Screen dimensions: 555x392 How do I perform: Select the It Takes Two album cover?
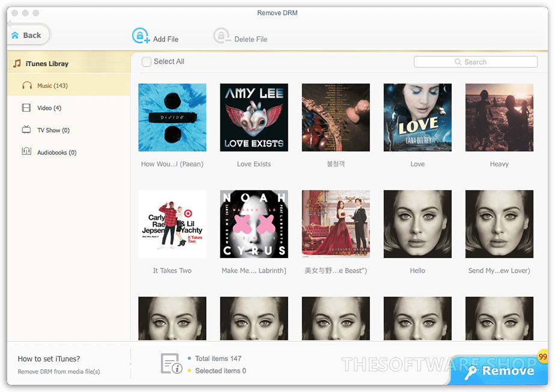(172, 224)
